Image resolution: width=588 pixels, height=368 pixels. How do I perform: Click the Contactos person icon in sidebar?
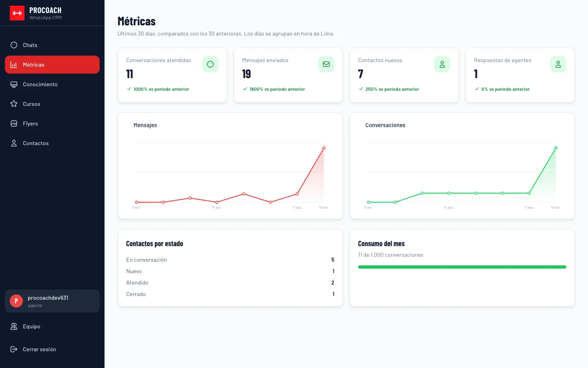[x=14, y=143]
